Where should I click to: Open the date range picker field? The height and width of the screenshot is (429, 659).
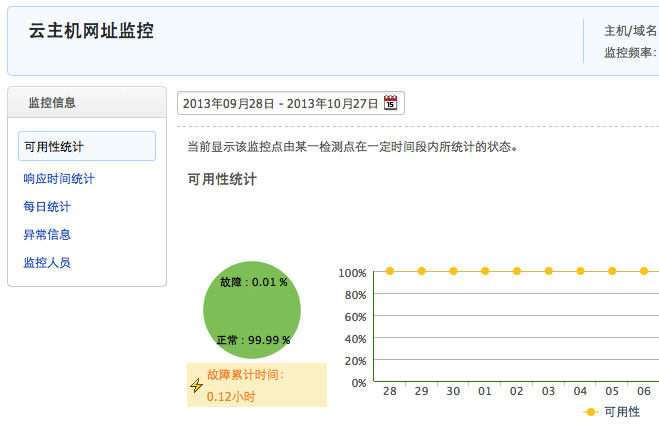pos(280,103)
